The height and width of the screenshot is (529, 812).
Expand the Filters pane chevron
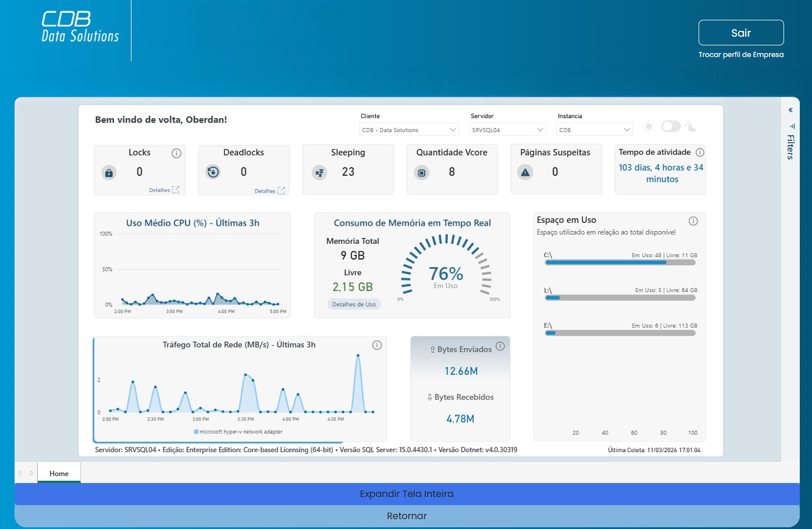790,110
